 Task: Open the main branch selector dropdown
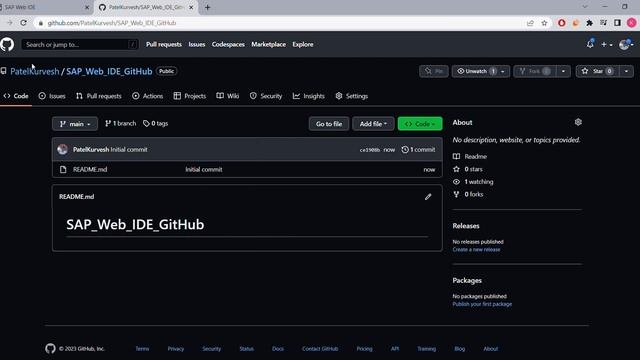click(x=75, y=124)
